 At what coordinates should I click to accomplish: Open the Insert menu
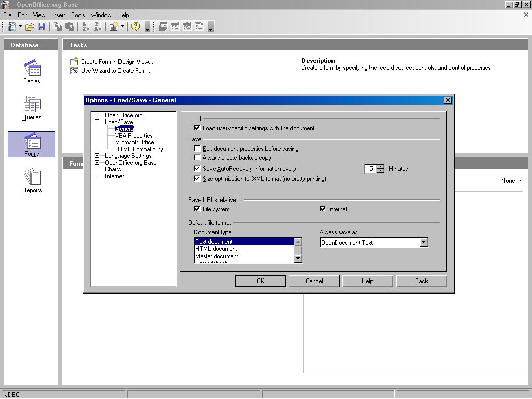click(58, 15)
